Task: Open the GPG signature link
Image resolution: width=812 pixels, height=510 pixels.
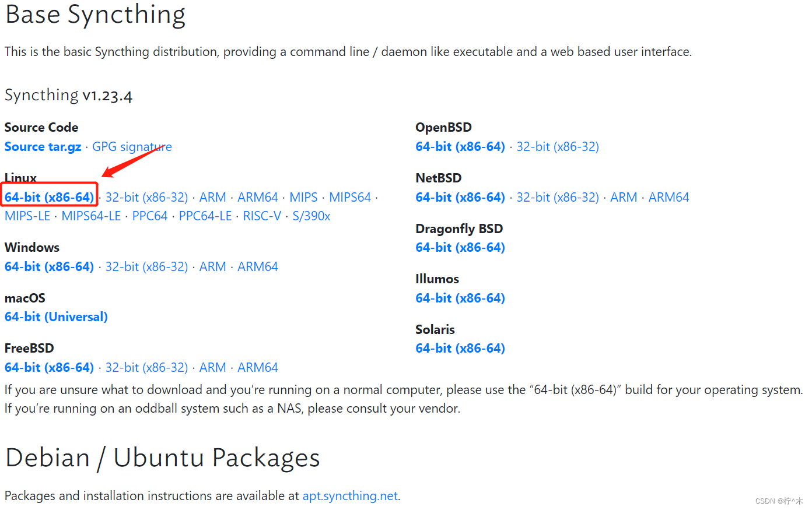Action: click(132, 147)
